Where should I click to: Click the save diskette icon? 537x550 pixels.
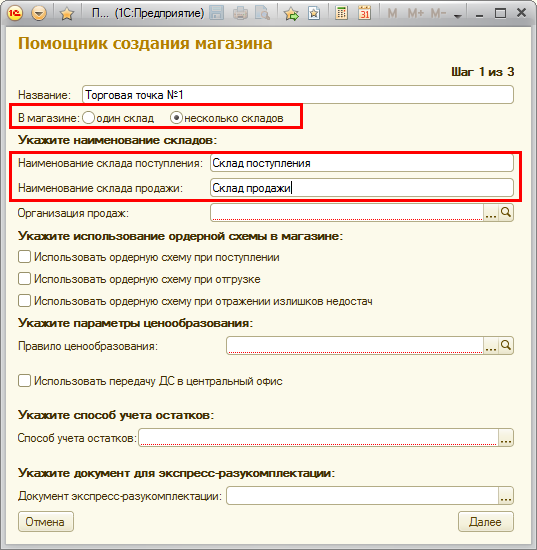coord(216,13)
